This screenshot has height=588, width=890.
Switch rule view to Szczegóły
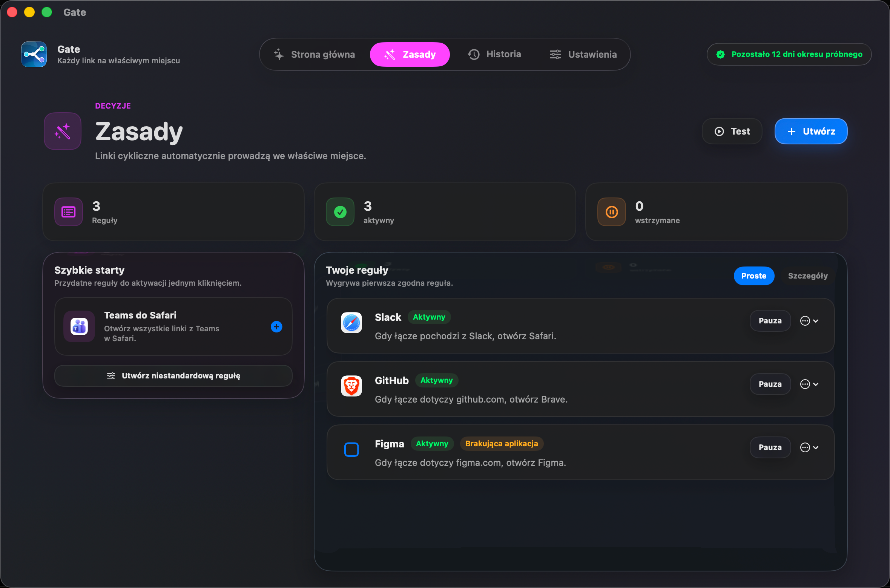[x=808, y=276]
